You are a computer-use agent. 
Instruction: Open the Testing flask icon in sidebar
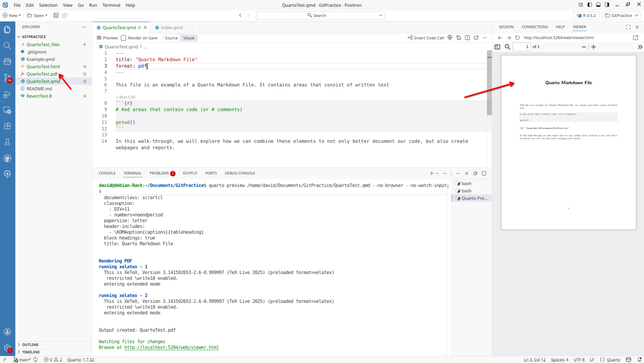7,142
